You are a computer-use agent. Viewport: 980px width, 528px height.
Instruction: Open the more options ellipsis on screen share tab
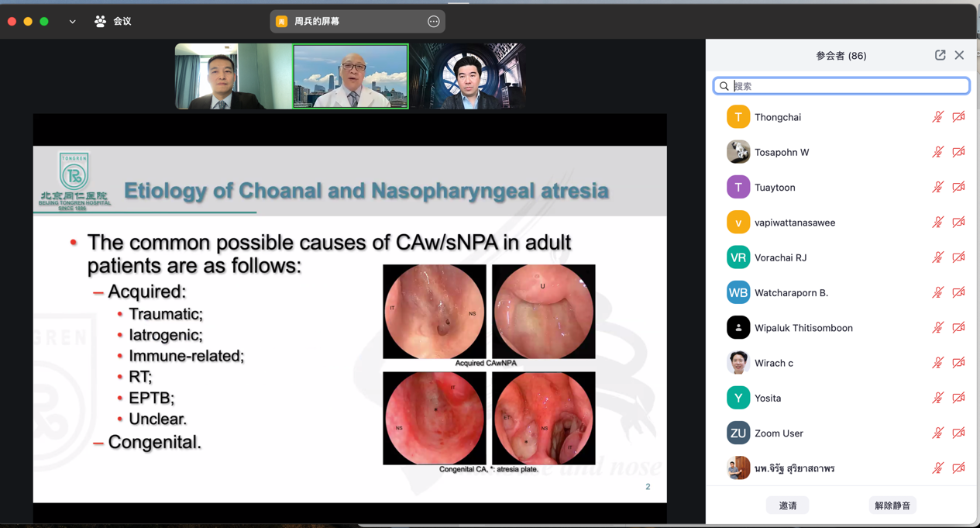click(434, 22)
